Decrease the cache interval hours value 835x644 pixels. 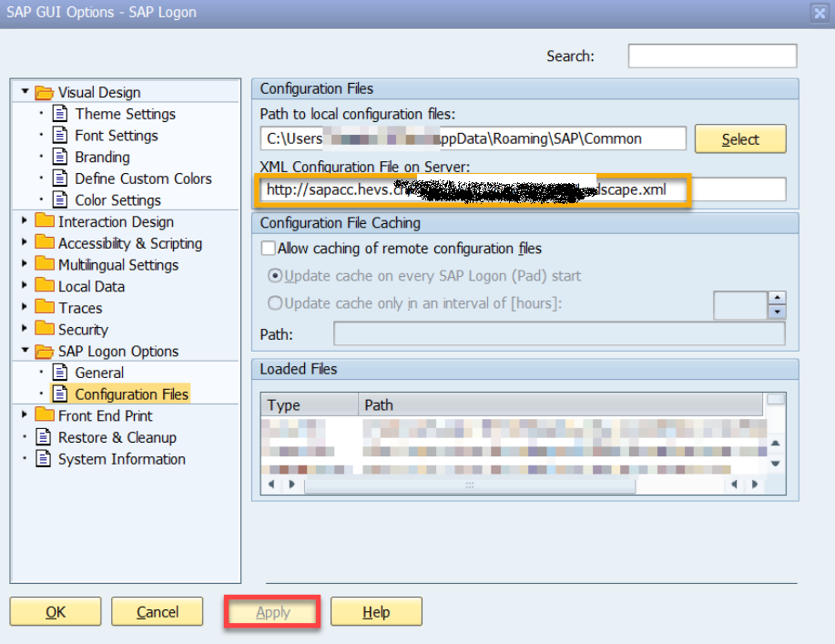pos(778,312)
